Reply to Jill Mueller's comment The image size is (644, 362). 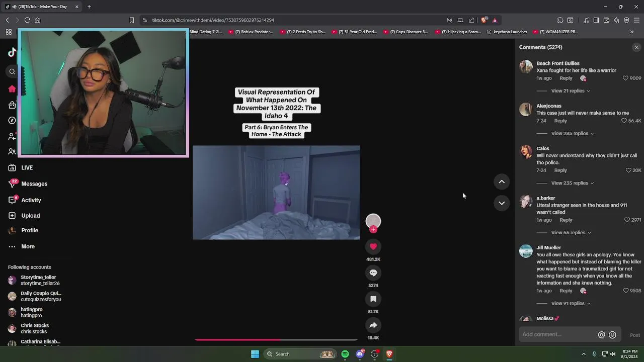[x=566, y=291]
